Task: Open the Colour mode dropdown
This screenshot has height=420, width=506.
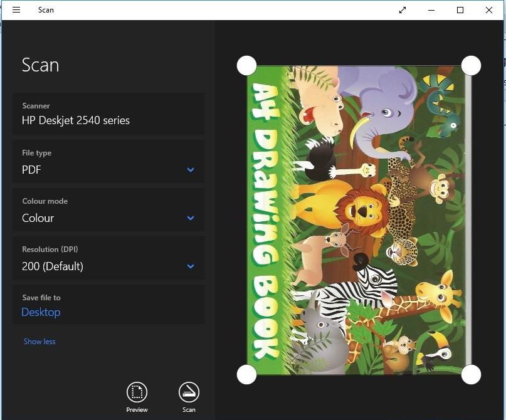Action: point(108,211)
